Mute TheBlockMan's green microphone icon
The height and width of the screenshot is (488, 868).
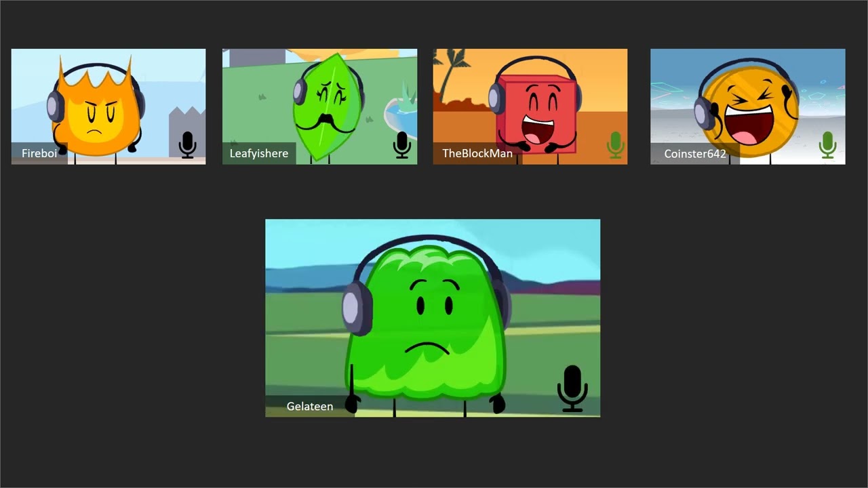pyautogui.click(x=615, y=146)
